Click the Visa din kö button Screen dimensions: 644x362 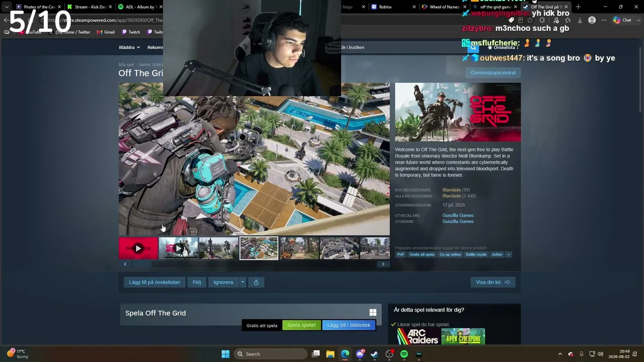coord(493,282)
